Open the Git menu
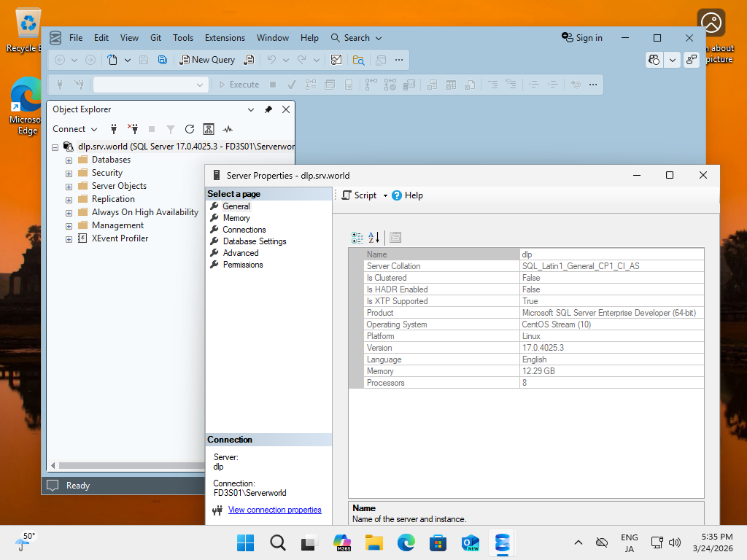Viewport: 747px width, 560px height. click(x=156, y=38)
